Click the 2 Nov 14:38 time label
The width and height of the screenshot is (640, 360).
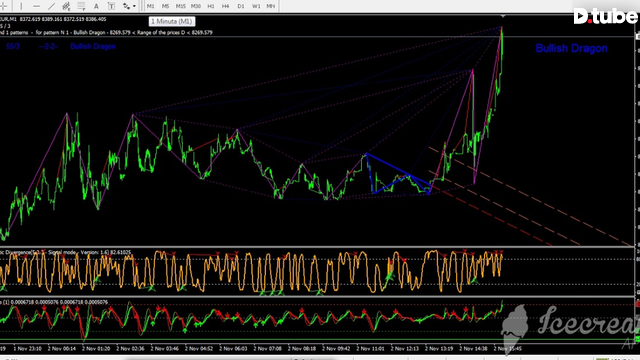(x=473, y=349)
